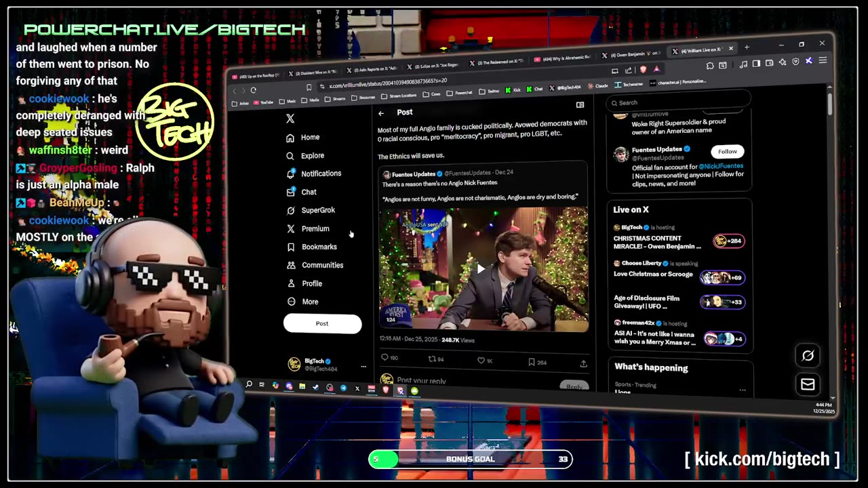This screenshot has width=868, height=488.
Task: Open Home in X sidebar
Action: pyautogui.click(x=302, y=137)
